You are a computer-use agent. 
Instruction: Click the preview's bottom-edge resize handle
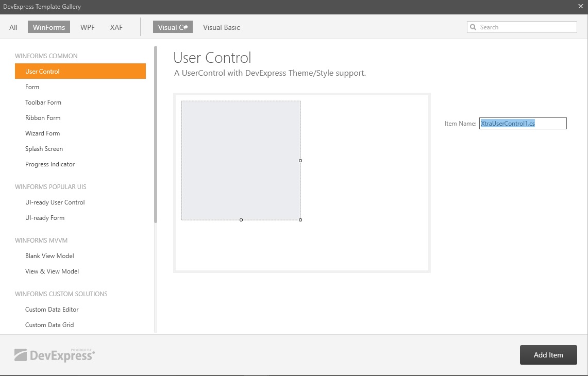coord(241,220)
